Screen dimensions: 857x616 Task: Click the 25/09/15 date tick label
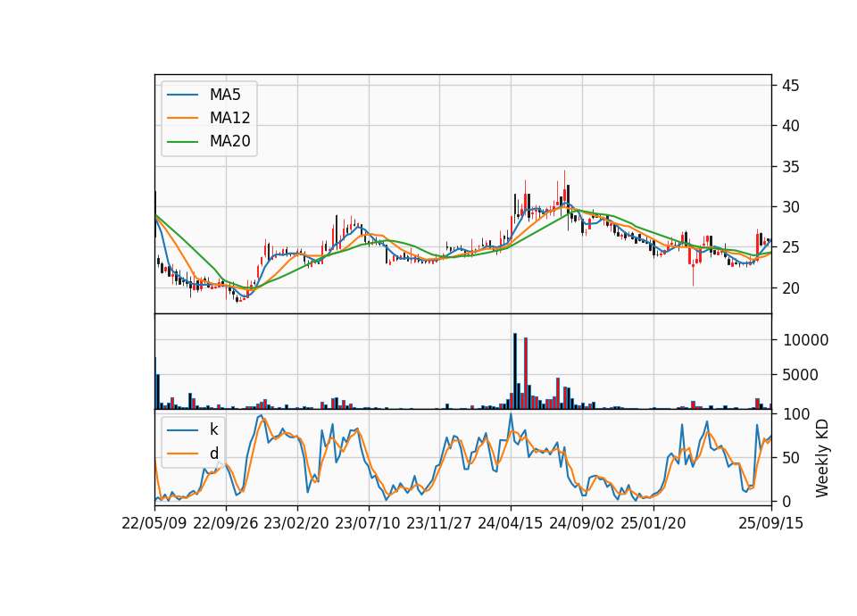(771, 523)
